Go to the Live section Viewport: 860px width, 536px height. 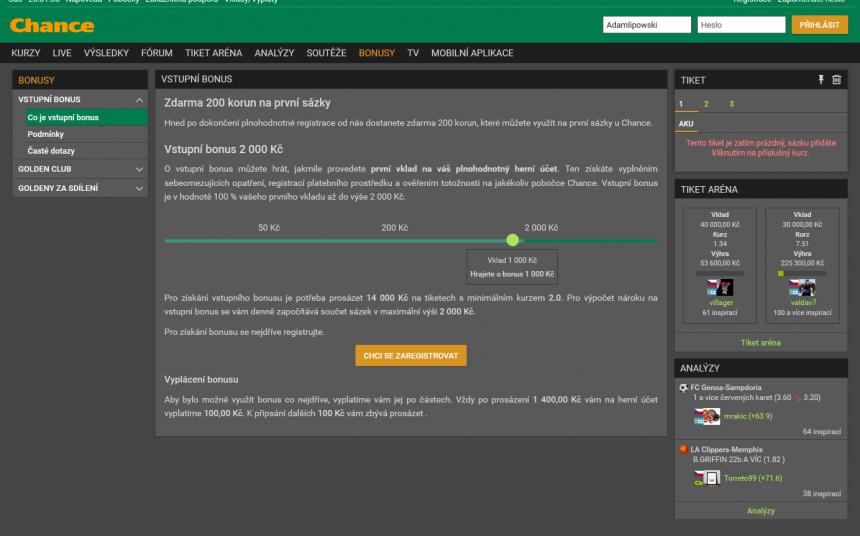(62, 53)
